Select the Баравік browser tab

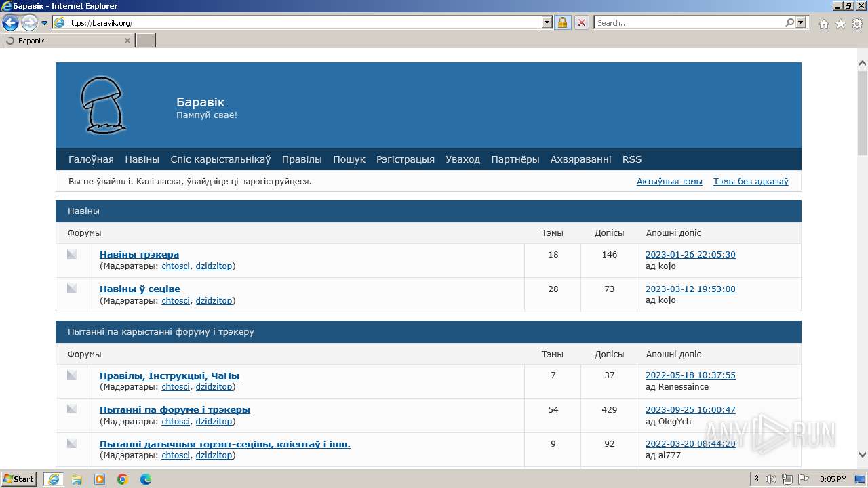(x=66, y=41)
